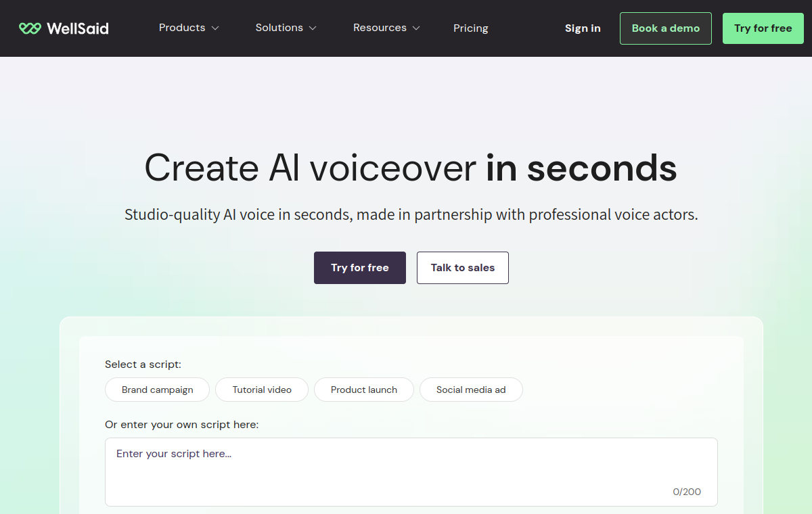812x514 pixels.
Task: Click the dark Try for free hero button
Action: click(x=360, y=268)
